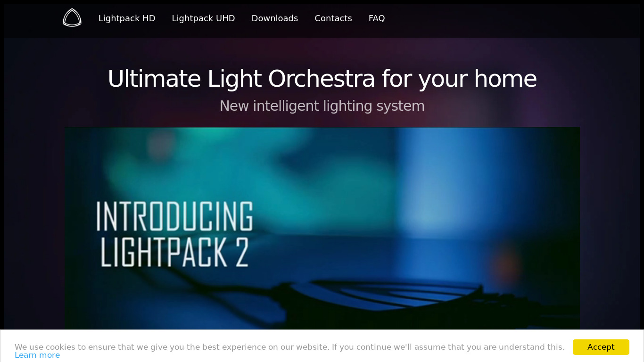Accept the cookie notice

click(601, 347)
